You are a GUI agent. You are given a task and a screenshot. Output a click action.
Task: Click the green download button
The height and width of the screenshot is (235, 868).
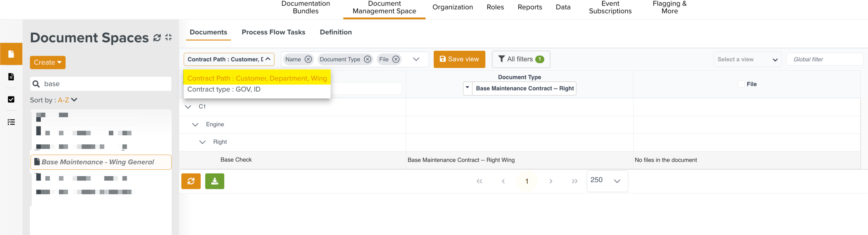tap(215, 181)
